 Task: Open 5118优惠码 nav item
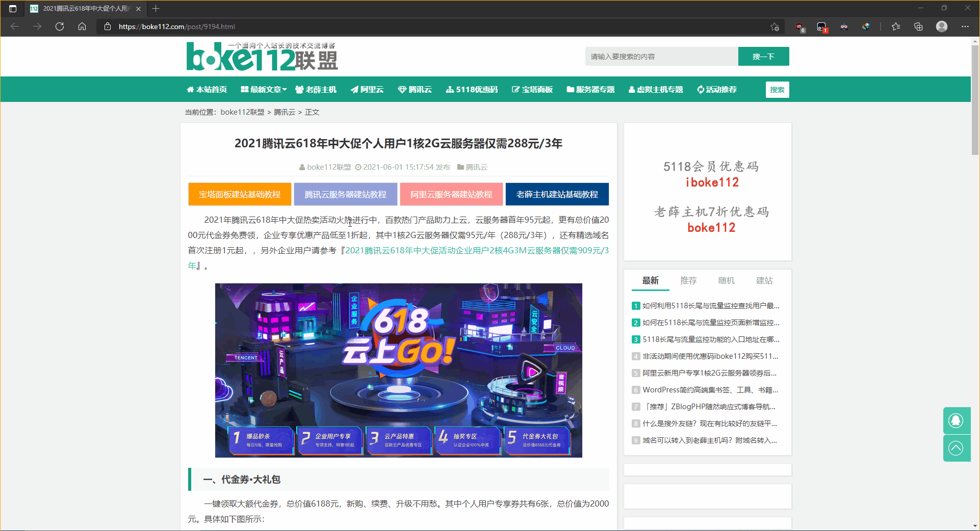coord(472,90)
